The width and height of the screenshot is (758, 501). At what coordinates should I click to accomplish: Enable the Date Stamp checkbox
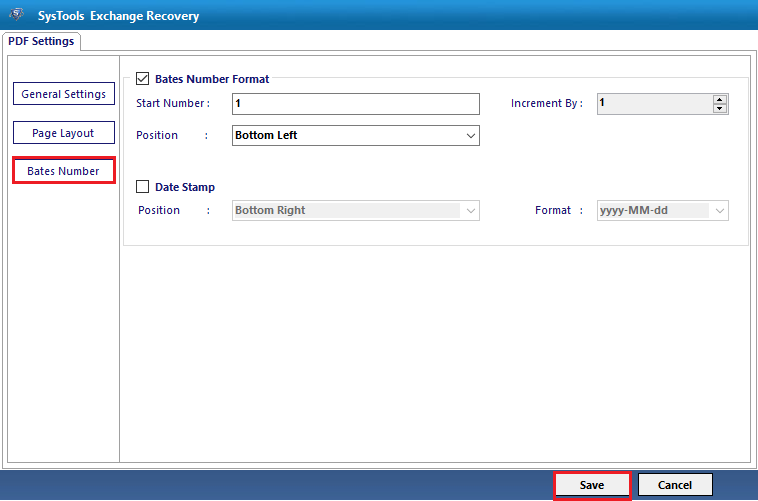pyautogui.click(x=142, y=187)
